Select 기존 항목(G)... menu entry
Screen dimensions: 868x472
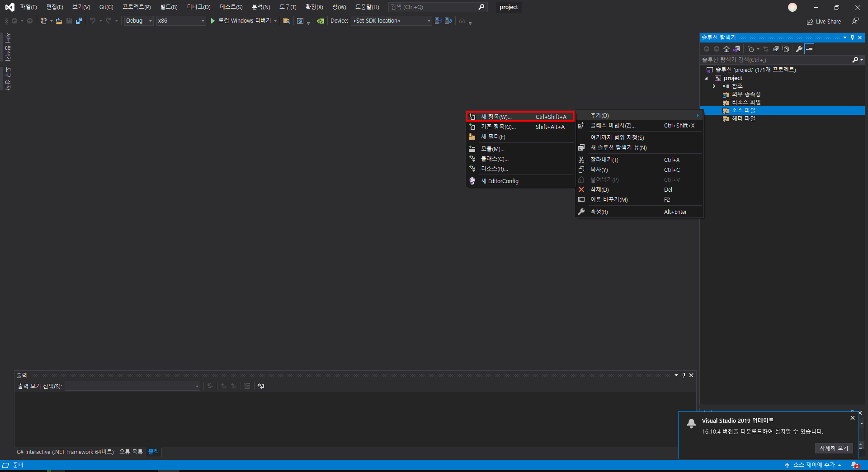pyautogui.click(x=520, y=127)
